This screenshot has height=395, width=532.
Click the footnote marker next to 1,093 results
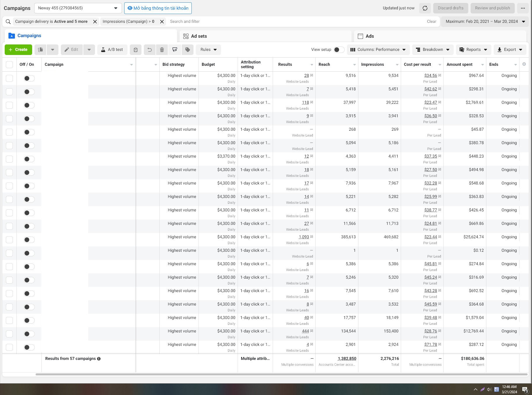click(x=312, y=237)
